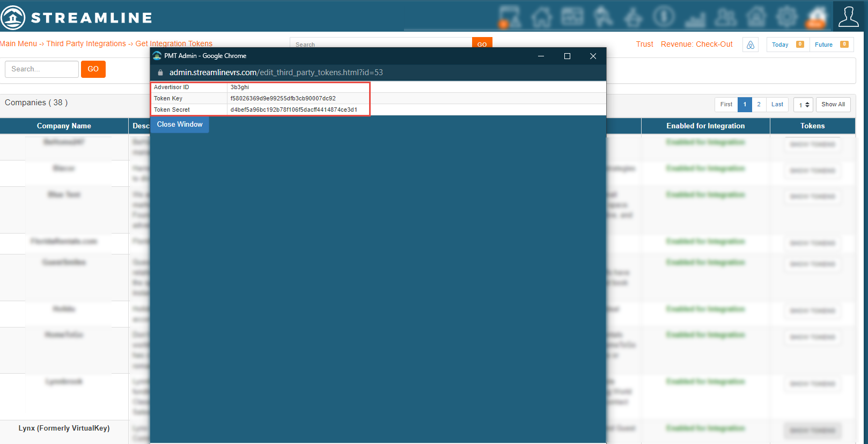This screenshot has width=868, height=444.
Task: Click the orange GO button beside Search...
Action: [93, 69]
